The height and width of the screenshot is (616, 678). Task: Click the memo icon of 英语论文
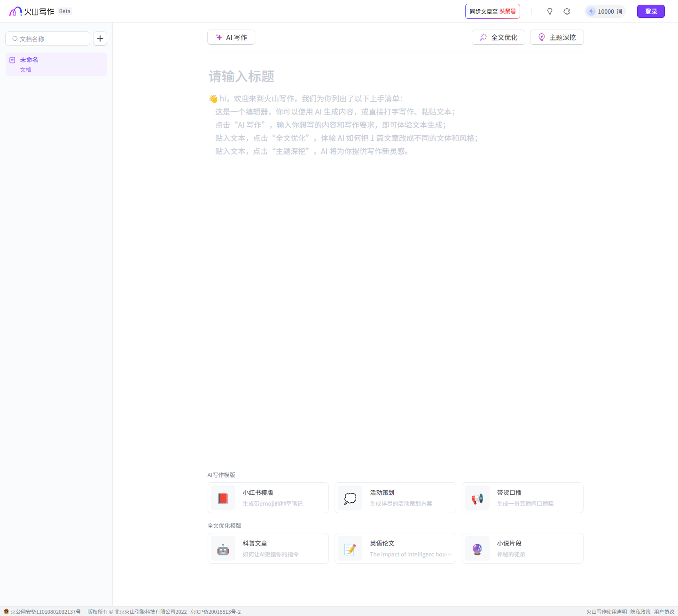[350, 549]
